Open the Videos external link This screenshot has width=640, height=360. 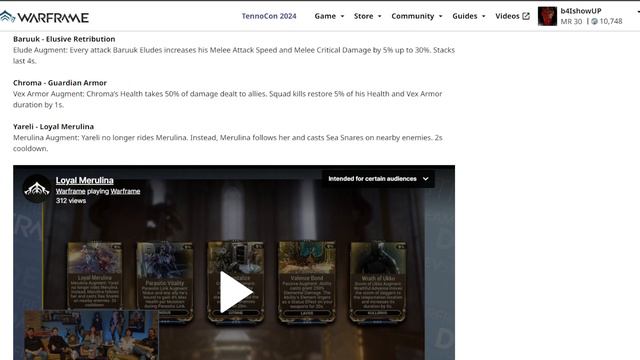tap(512, 16)
